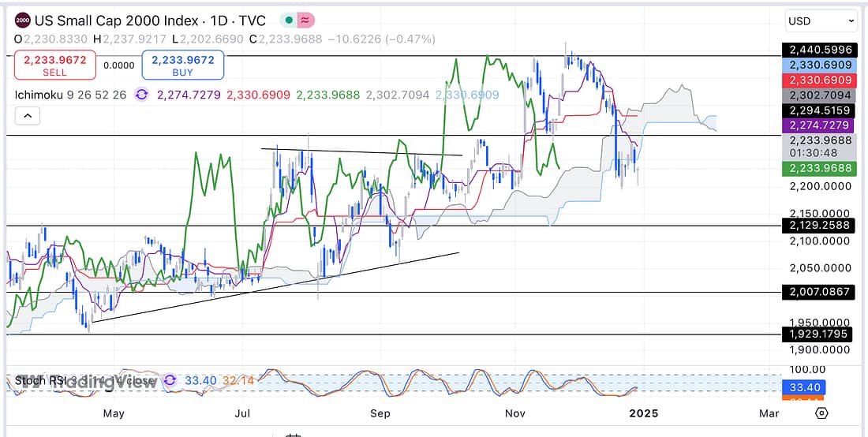The height and width of the screenshot is (437, 868).
Task: Click the green market status dot
Action: [290, 21]
